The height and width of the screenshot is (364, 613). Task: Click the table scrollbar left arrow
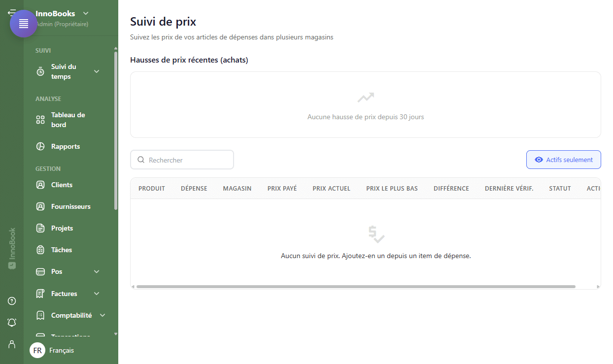pos(133,286)
